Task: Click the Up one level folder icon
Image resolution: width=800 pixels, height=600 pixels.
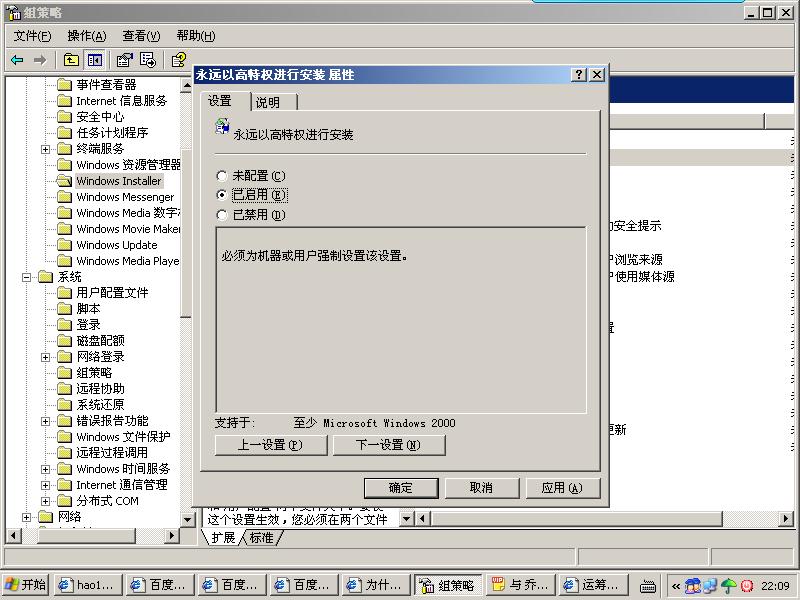Action: point(71,60)
